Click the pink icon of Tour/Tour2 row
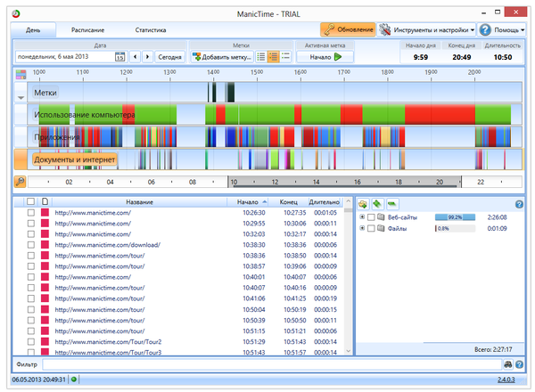This screenshot has height=392, width=535. (45, 341)
